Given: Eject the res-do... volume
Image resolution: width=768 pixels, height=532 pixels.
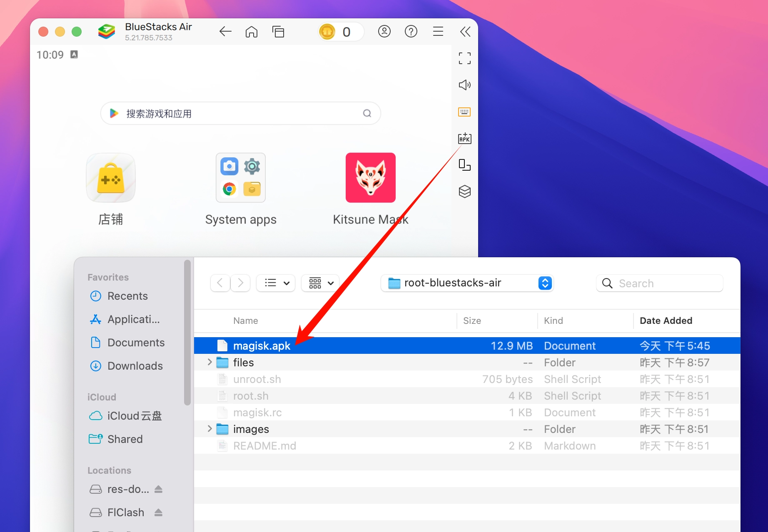Looking at the screenshot, I should [x=158, y=489].
